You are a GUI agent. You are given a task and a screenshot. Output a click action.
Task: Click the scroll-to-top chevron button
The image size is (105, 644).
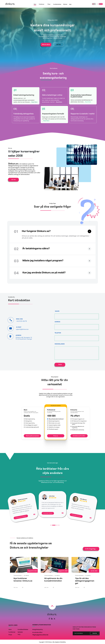click(x=52, y=606)
